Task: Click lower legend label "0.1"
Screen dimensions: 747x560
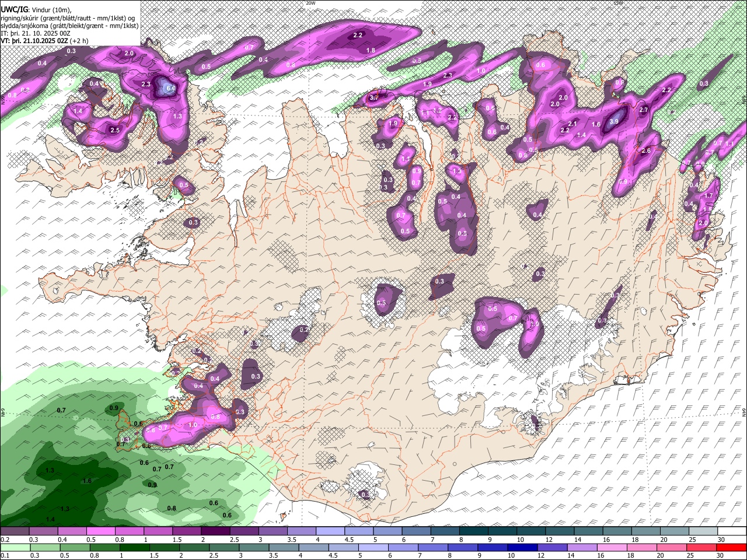Action: pos(5,556)
